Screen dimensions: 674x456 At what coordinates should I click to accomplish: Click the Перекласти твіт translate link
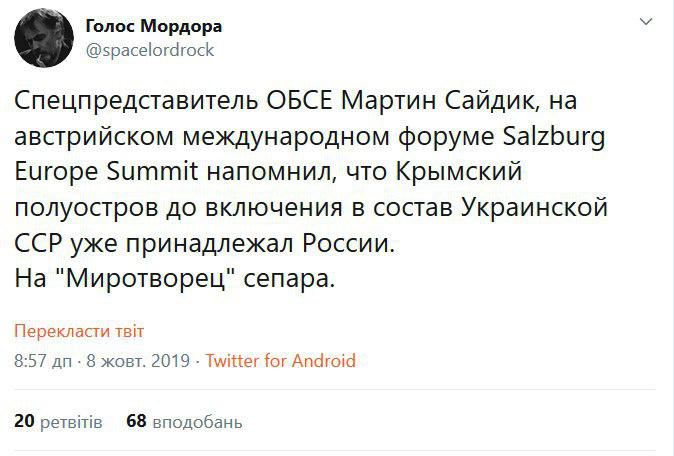coord(79,331)
